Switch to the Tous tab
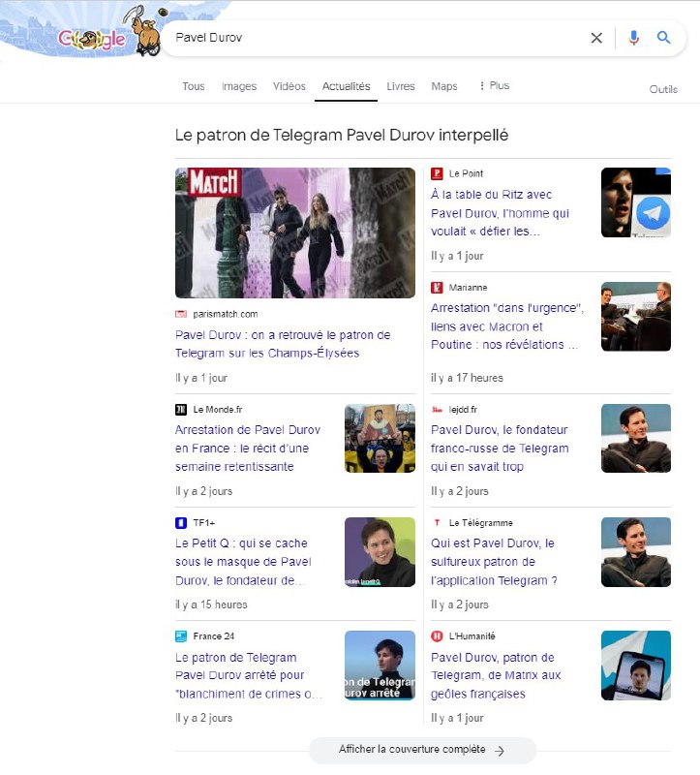Viewport: 700px width, 775px height. [x=194, y=86]
